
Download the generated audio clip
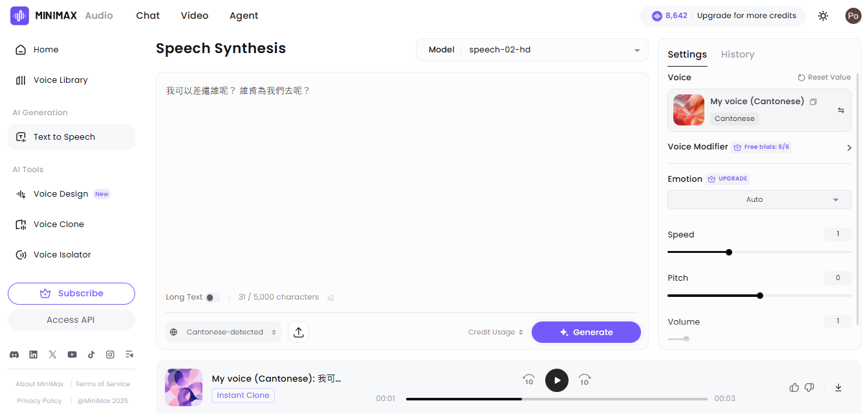click(x=838, y=387)
